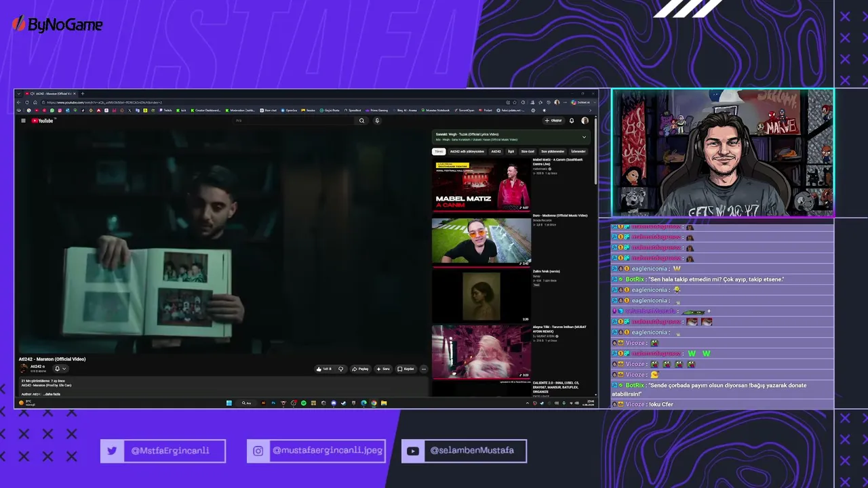
Task: Click the @mustafaergincanli.jpeg Instagram handle badge
Action: coord(316,451)
